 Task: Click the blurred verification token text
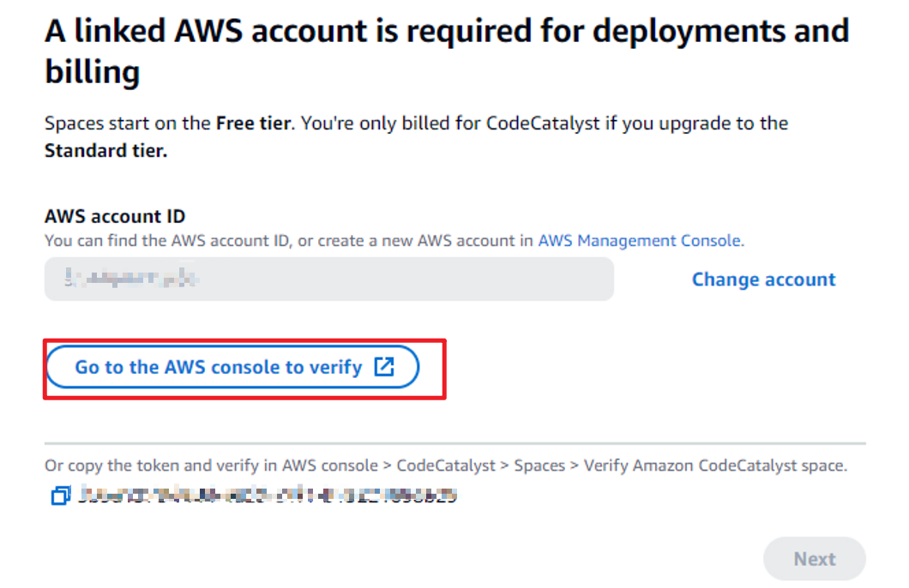[x=268, y=495]
